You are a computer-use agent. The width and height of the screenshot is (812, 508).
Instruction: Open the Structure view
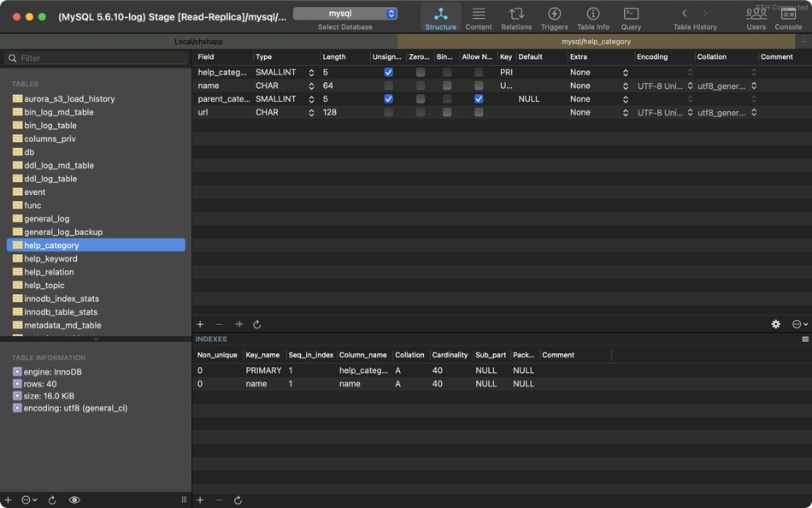pos(441,19)
